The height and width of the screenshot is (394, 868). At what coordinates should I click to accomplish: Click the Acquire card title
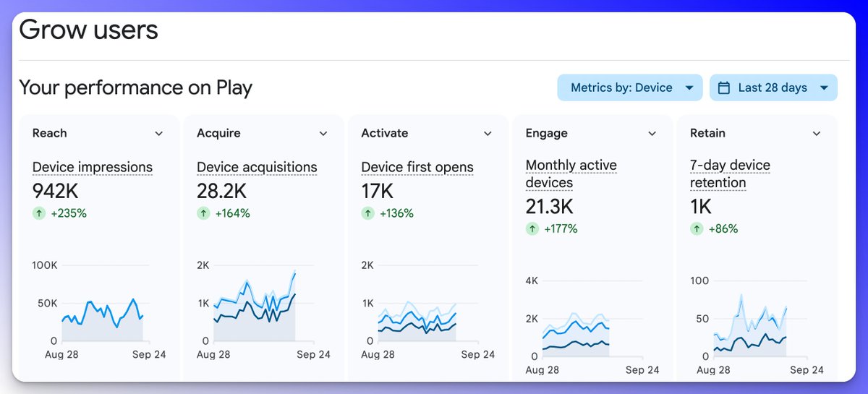[218, 133]
